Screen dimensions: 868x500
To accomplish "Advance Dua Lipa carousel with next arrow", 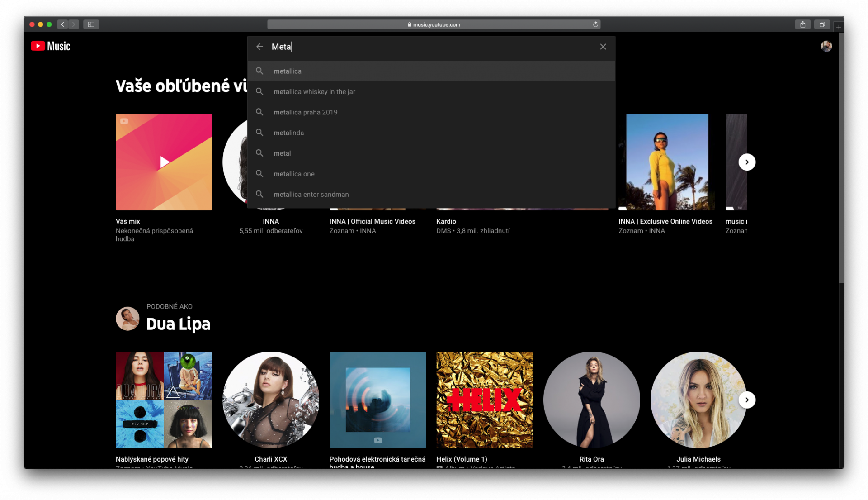I will [x=747, y=400].
